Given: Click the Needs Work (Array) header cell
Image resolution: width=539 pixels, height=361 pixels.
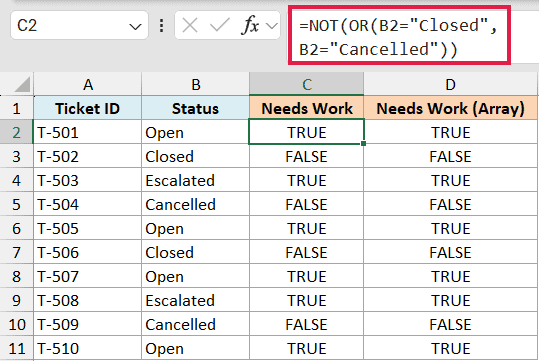Looking at the screenshot, I should coord(450,109).
